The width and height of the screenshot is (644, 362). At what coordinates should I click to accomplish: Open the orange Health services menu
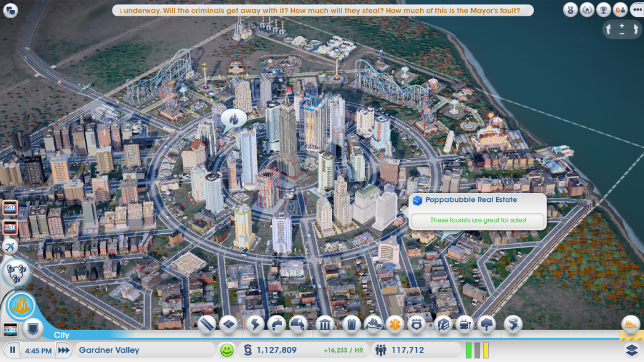395,325
